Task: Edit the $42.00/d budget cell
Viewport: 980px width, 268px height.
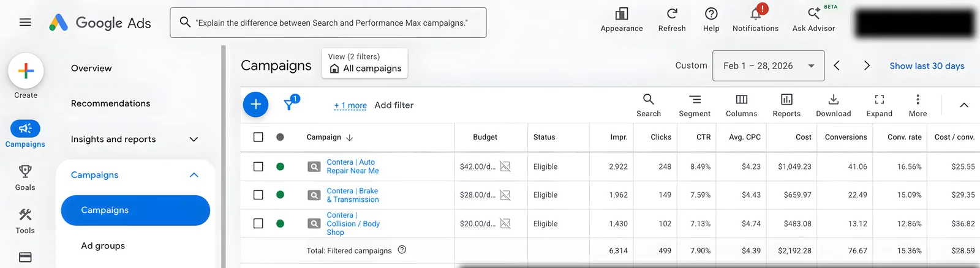Action: coord(478,166)
